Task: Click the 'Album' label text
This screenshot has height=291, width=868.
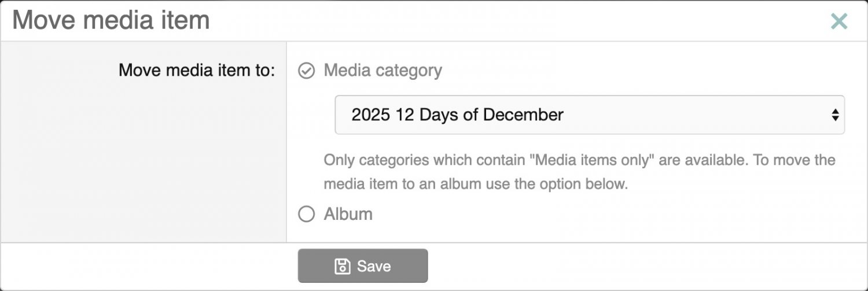Action: click(348, 214)
